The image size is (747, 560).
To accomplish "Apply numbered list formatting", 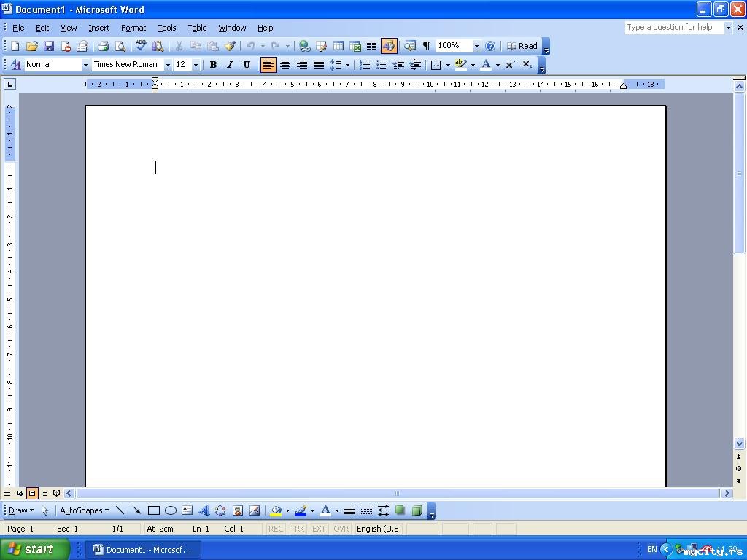I will click(365, 65).
